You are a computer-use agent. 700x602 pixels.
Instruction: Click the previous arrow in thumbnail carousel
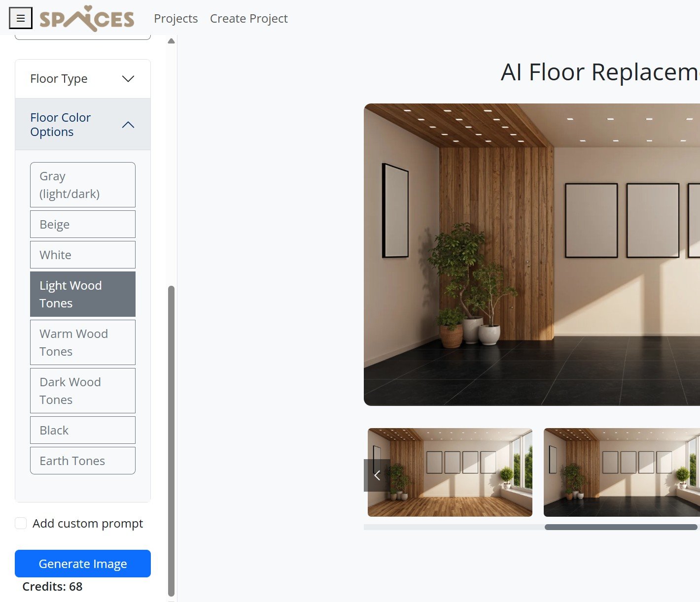(377, 475)
